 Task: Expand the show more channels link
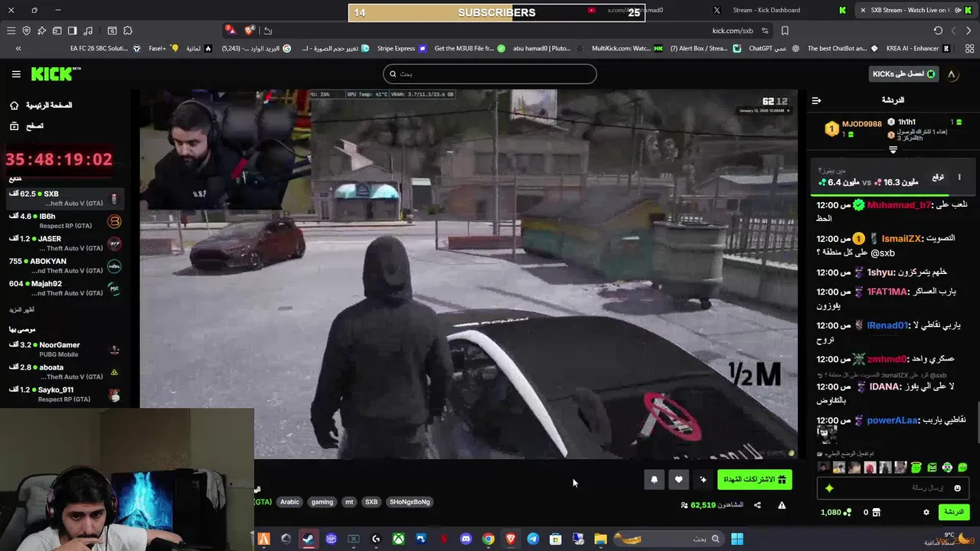(21, 310)
